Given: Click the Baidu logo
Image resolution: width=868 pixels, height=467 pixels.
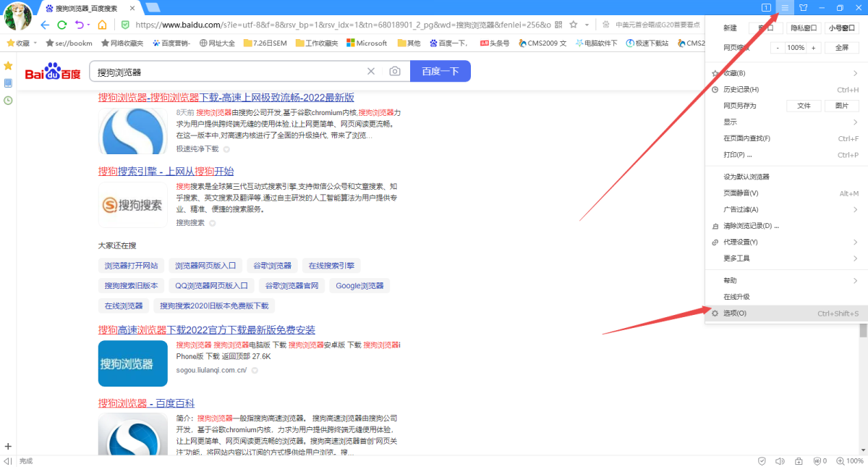Looking at the screenshot, I should [53, 72].
